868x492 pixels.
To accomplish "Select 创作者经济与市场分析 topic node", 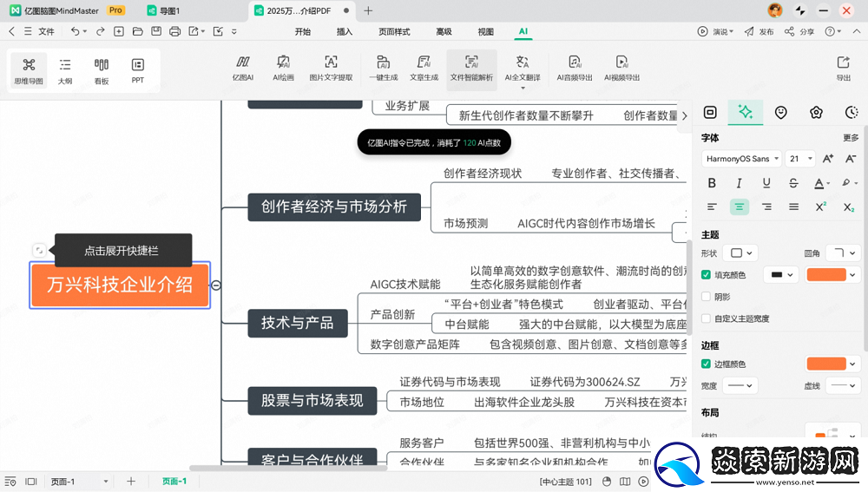I will (334, 207).
